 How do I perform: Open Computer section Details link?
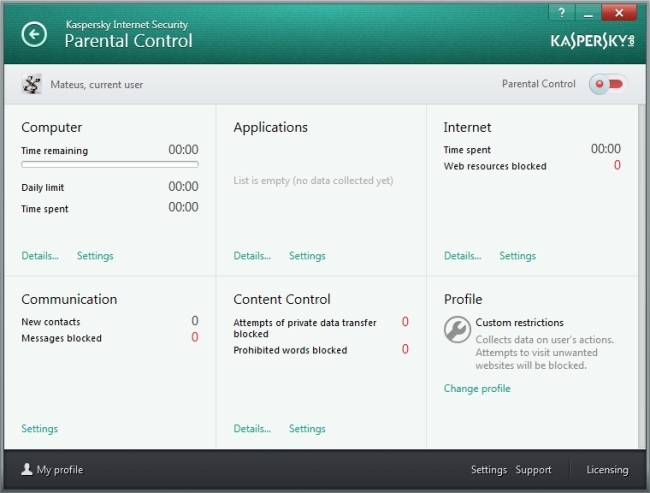[40, 256]
